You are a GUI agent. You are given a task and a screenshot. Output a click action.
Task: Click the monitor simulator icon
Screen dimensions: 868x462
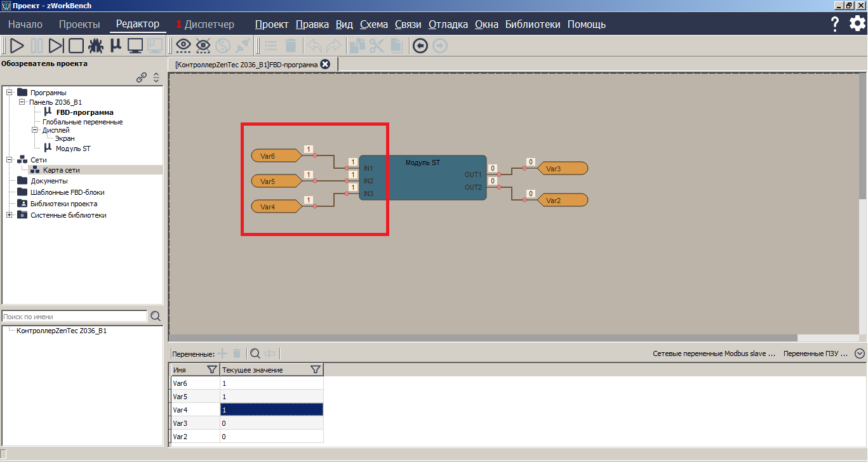click(x=135, y=46)
